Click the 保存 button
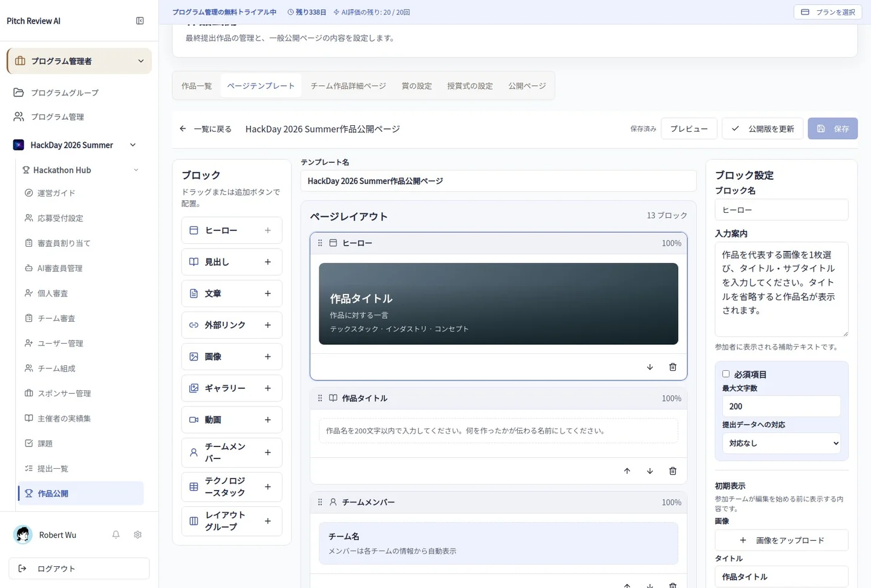 click(833, 129)
